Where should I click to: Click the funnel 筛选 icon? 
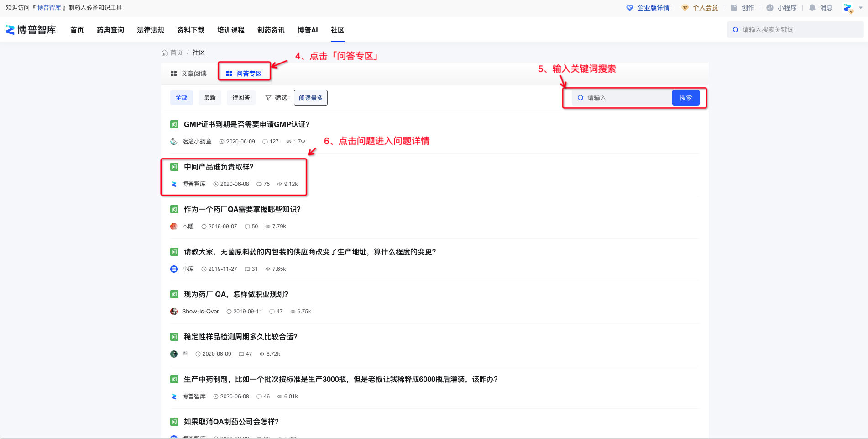[x=268, y=98]
